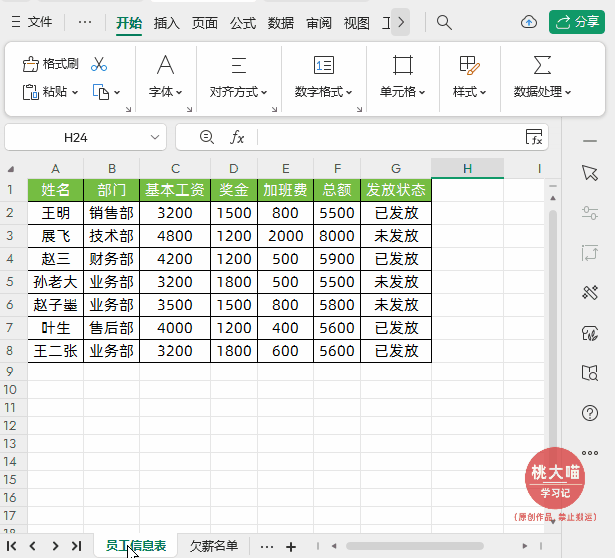Expand the Paste (粘贴) dropdown

point(76,92)
